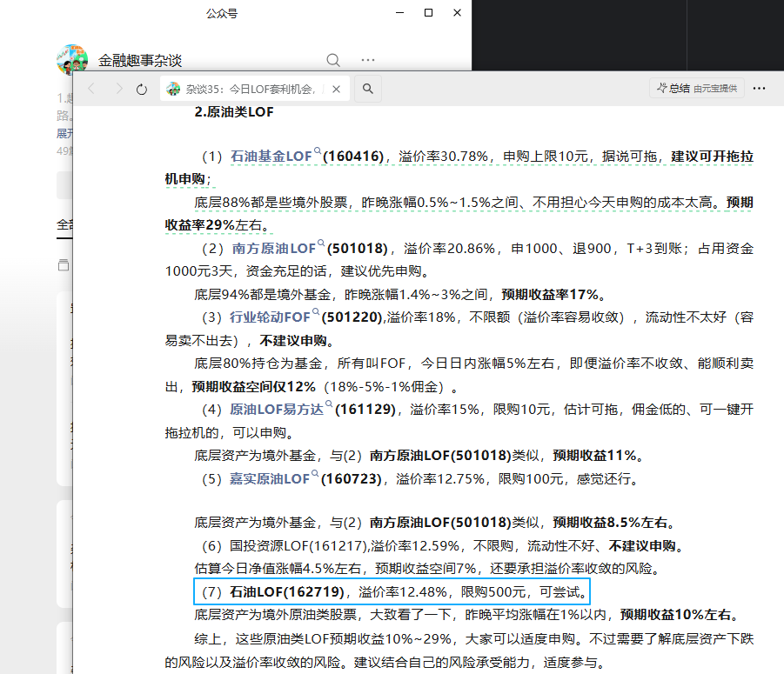
Task: Open the browser three-dot more menu
Action: tap(759, 89)
